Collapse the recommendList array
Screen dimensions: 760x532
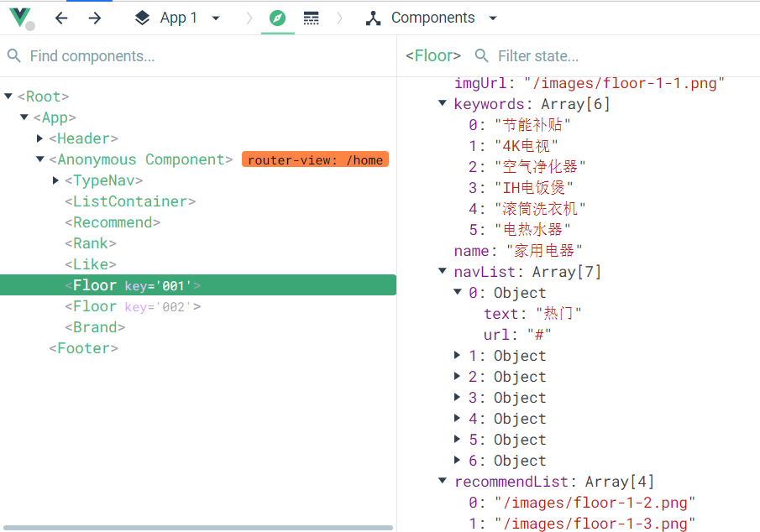click(442, 481)
